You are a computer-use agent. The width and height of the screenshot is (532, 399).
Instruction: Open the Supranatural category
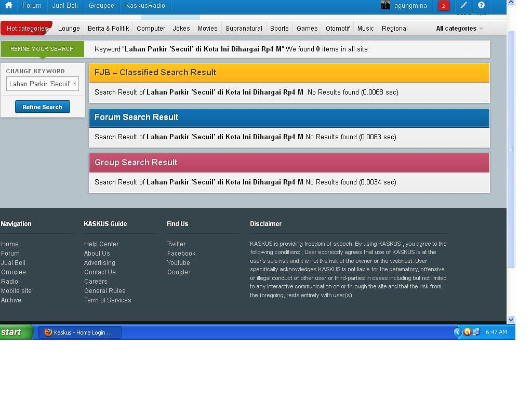click(244, 29)
